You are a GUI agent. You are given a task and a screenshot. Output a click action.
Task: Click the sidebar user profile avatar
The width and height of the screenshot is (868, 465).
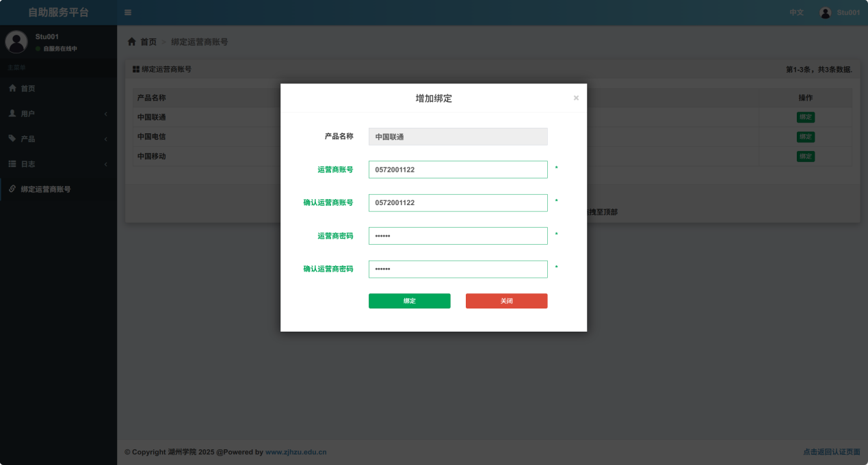[16, 42]
